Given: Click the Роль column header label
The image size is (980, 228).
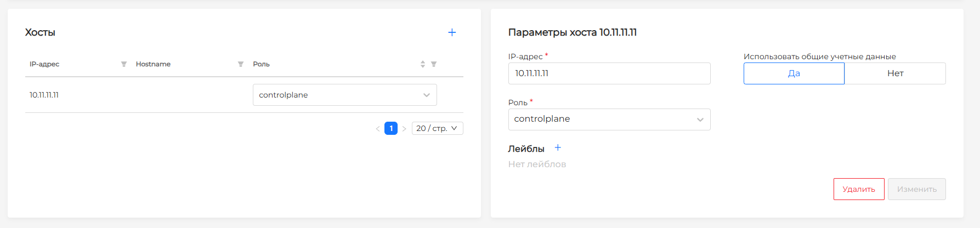Looking at the screenshot, I should tap(261, 64).
